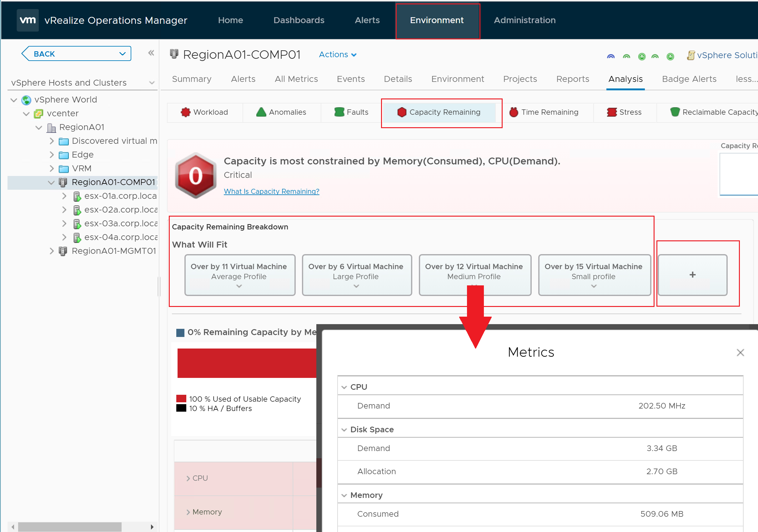Click the blue Remaining Capacity legend swatch

(x=180, y=333)
